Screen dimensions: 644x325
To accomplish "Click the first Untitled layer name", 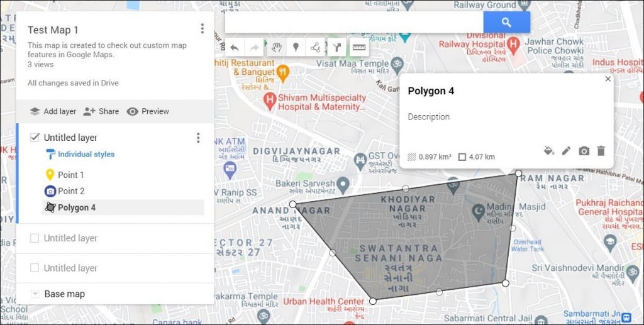I will tap(70, 138).
